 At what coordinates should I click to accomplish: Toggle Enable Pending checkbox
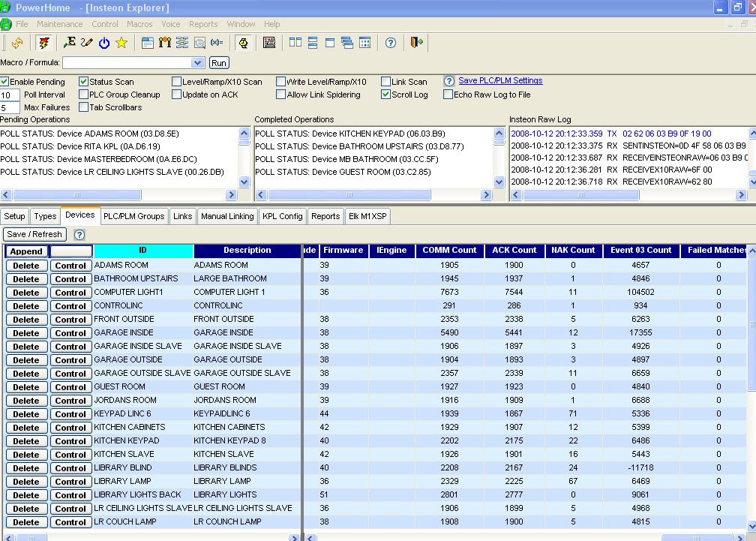coord(4,82)
